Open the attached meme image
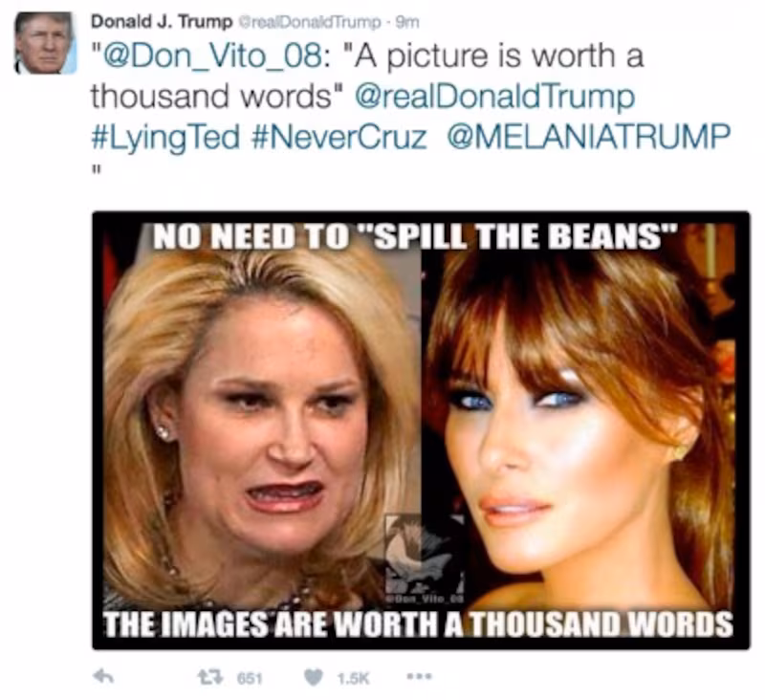Screen dimensions: 765x700 tap(421, 426)
